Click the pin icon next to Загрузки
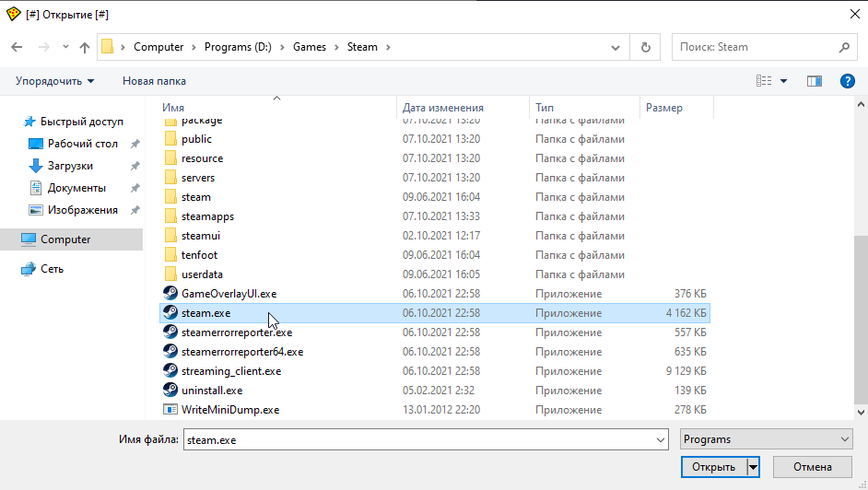Viewport: 868px width, 490px height. (x=135, y=166)
